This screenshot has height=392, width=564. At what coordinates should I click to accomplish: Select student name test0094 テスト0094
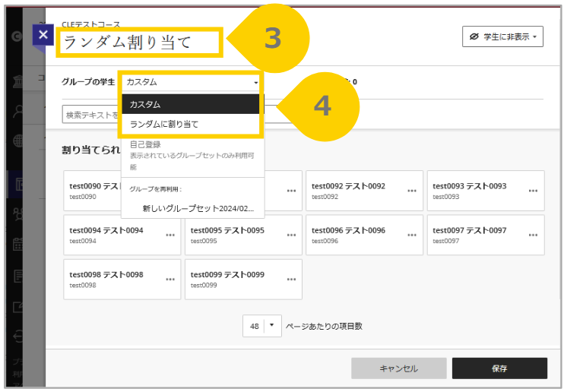pyautogui.click(x=106, y=230)
